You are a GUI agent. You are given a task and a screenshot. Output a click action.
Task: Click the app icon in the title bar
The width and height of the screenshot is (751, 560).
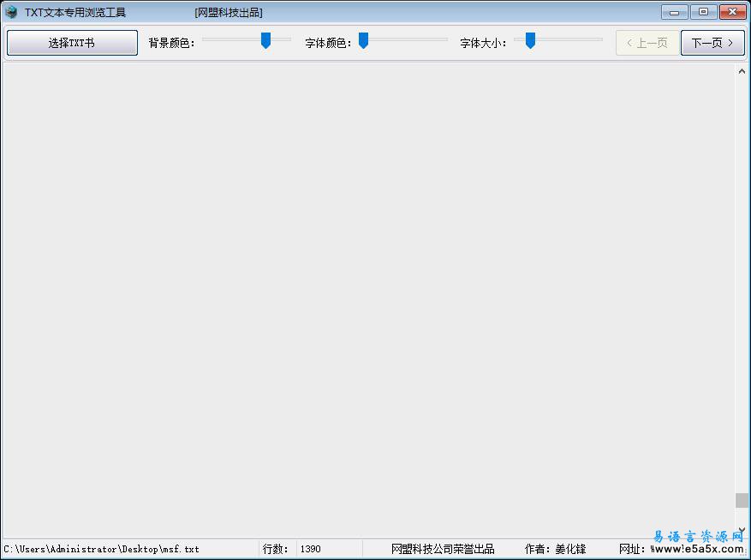click(x=11, y=12)
